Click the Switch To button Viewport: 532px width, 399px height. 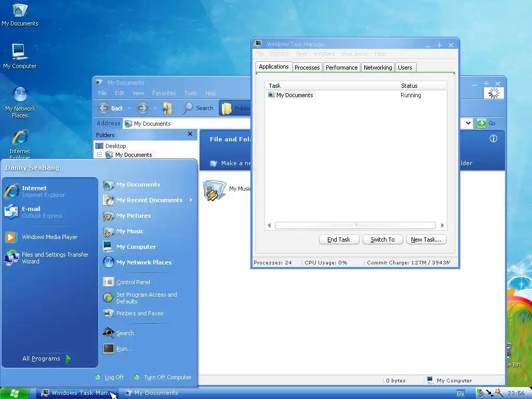tap(382, 240)
